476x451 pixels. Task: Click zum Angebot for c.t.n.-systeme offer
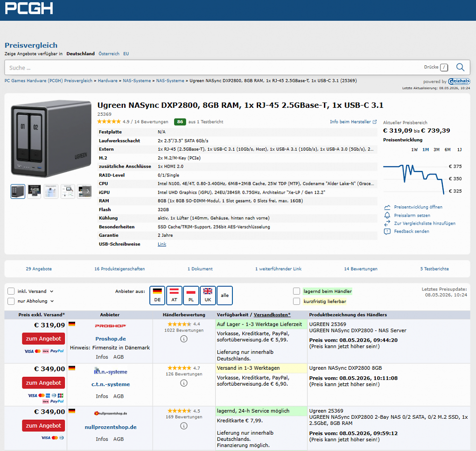coord(43,383)
